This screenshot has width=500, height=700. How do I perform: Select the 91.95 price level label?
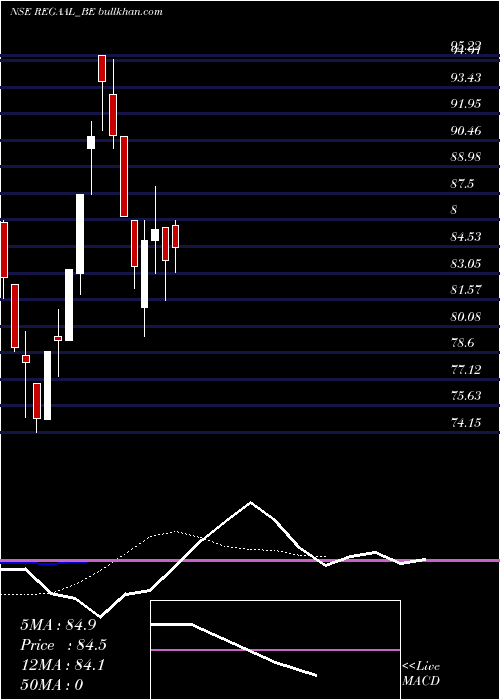pos(466,104)
